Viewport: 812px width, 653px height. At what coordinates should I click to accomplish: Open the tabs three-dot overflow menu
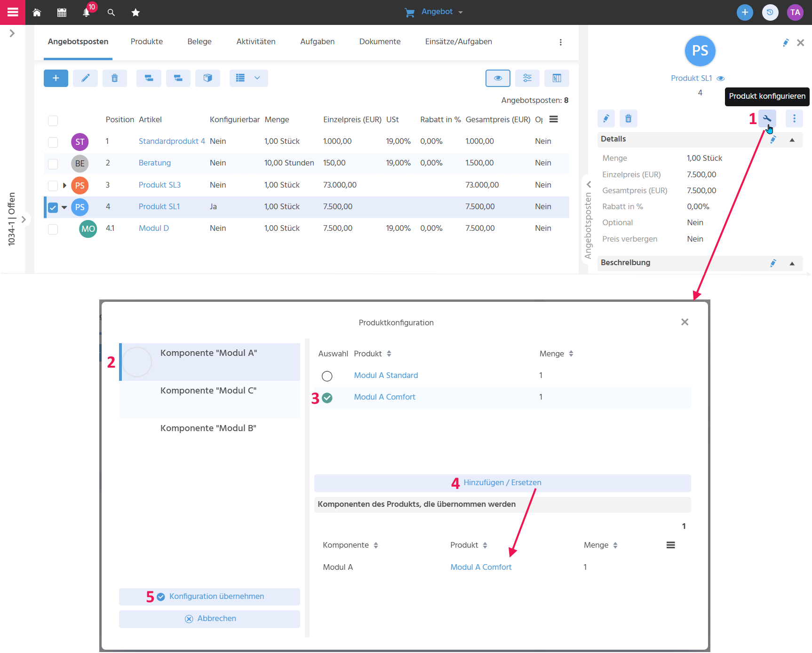pos(560,42)
